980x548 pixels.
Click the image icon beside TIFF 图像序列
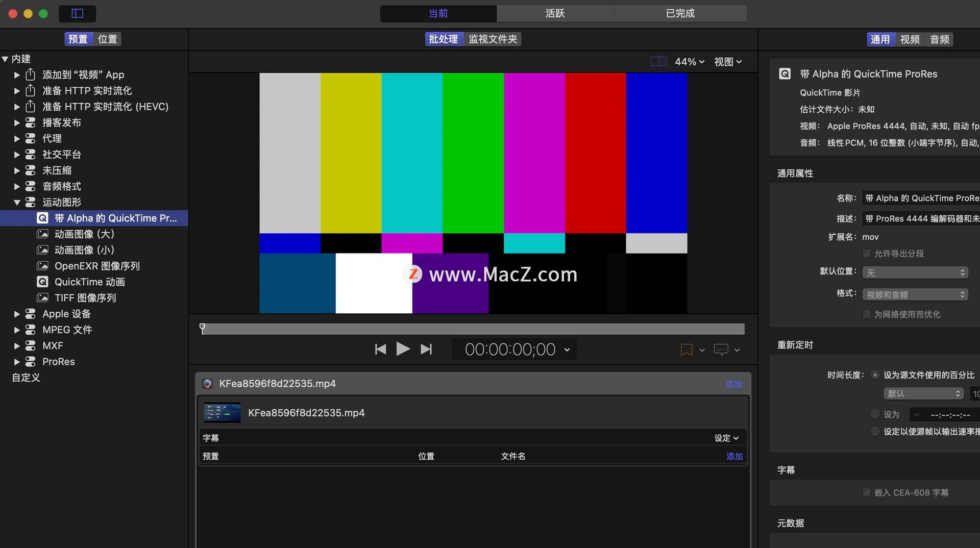(43, 297)
